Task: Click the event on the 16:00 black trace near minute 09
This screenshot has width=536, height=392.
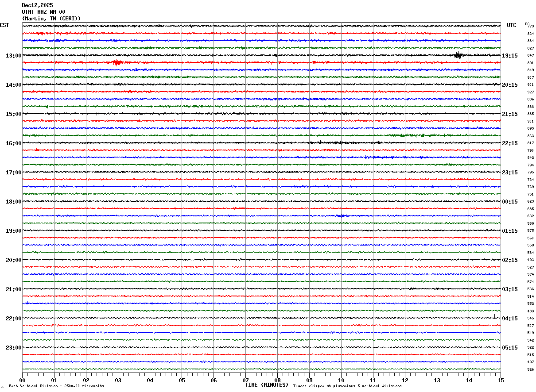Action: pos(320,142)
